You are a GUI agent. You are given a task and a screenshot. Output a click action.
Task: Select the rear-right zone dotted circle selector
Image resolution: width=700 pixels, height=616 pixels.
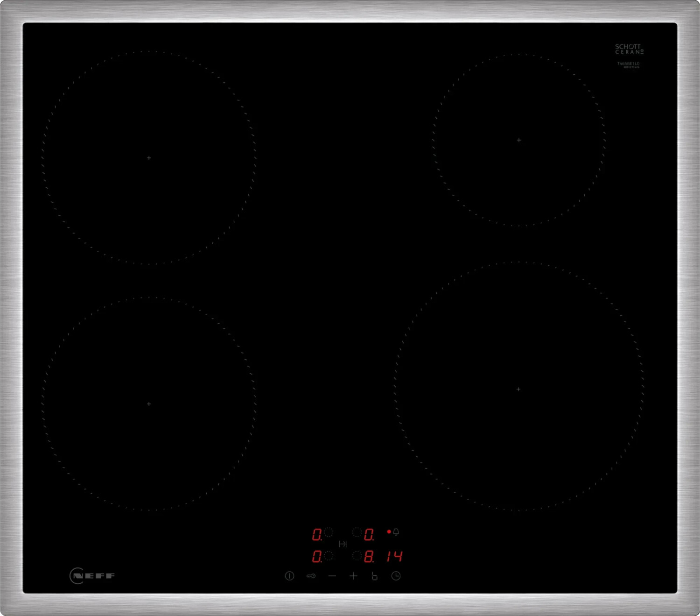coord(357,532)
